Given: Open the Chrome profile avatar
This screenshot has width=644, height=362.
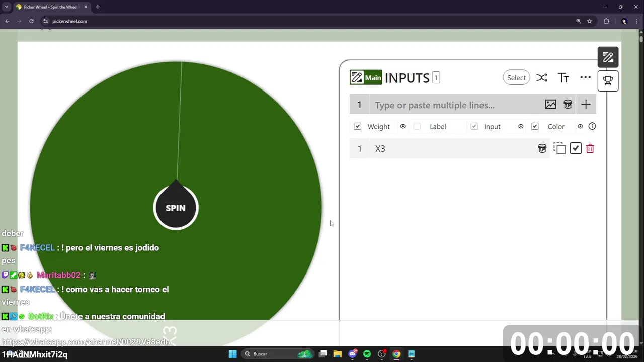Looking at the screenshot, I should pos(624,21).
